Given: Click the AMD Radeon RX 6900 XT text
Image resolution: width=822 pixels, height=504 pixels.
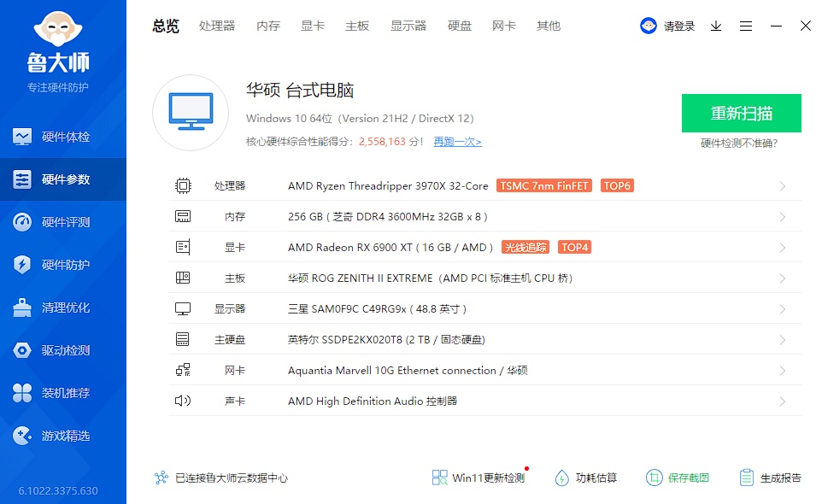Looking at the screenshot, I should click(x=390, y=247).
